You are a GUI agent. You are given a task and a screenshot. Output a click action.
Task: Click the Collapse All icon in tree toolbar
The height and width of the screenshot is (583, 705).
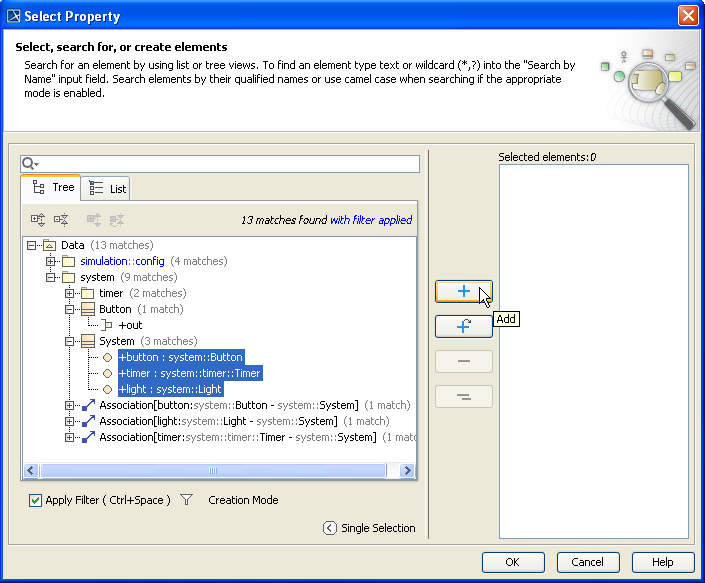61,220
